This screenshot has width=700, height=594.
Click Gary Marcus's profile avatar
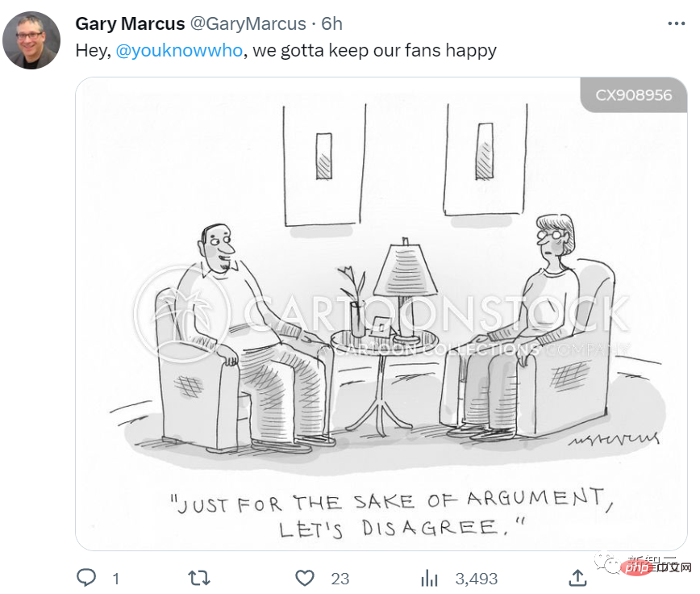[32, 40]
